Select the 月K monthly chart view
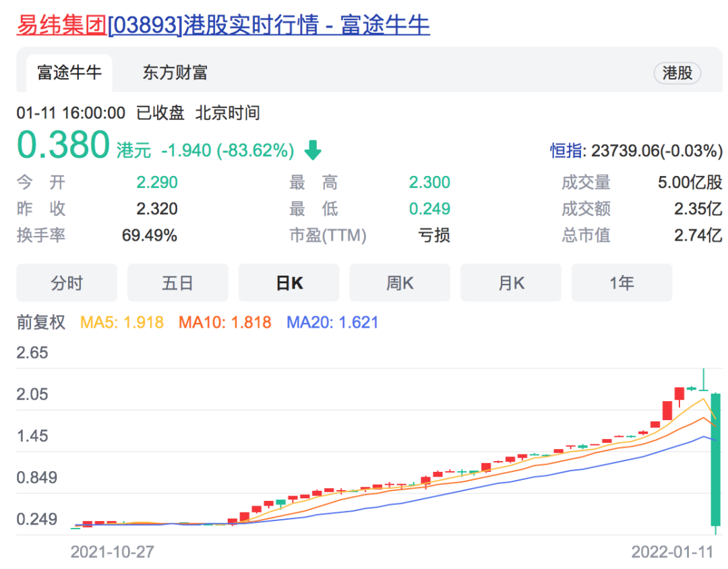 pyautogui.click(x=510, y=282)
